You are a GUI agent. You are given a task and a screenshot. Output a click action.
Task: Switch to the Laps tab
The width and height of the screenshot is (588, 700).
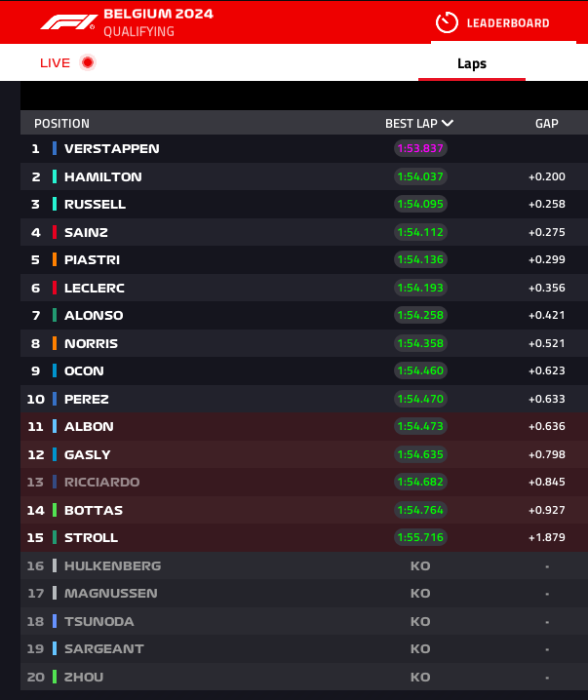tap(471, 63)
